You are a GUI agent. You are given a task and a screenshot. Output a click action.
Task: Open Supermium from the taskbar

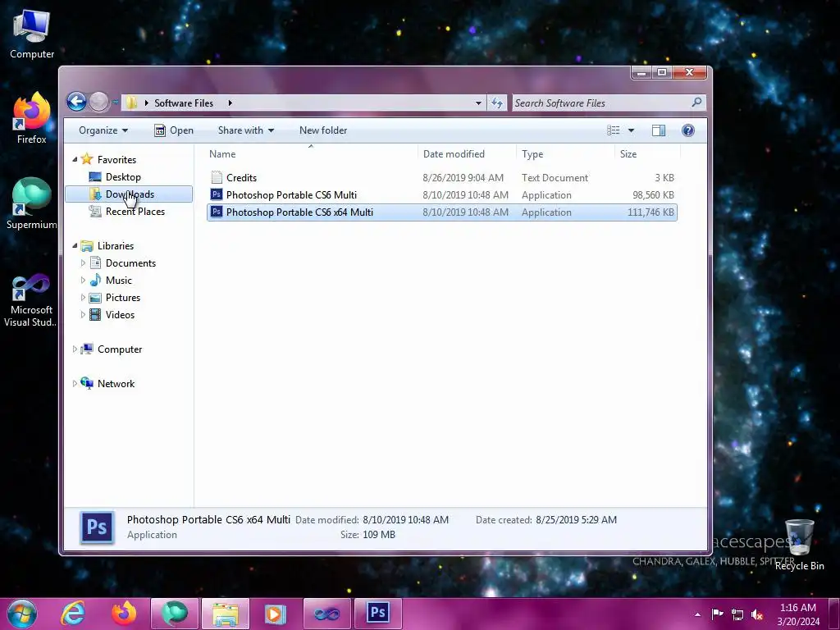click(175, 614)
